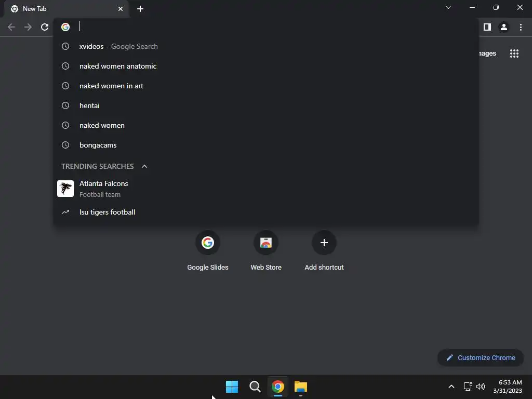Click Chrome icon in taskbar
This screenshot has height=399, width=532.
point(278,387)
